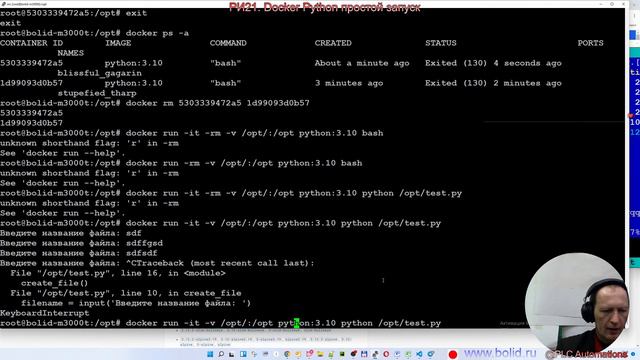Maximize the terminal window
This screenshot has height=360, width=640.
[612, 4]
